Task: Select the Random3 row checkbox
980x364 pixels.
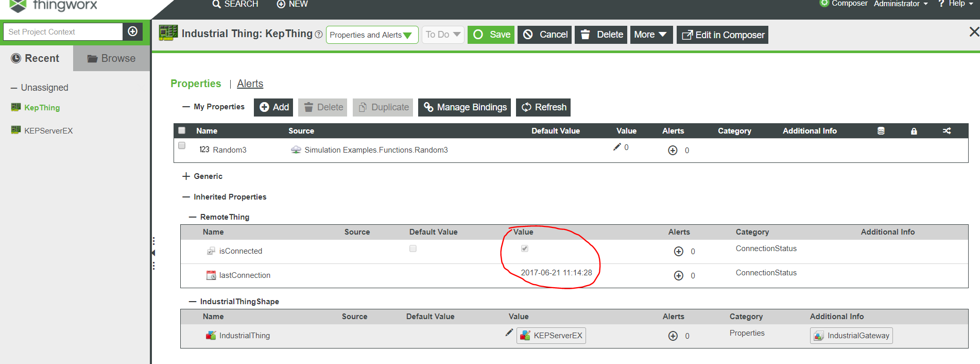Action: (182, 145)
